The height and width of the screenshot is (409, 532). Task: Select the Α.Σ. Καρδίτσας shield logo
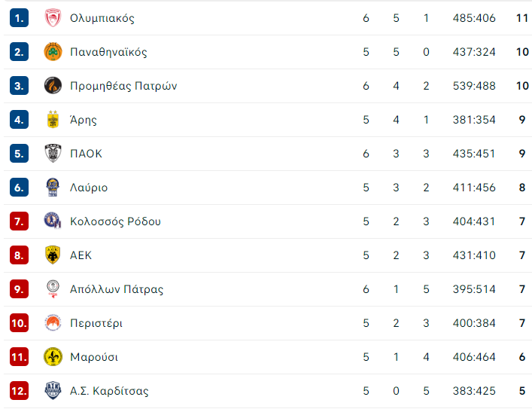53,391
